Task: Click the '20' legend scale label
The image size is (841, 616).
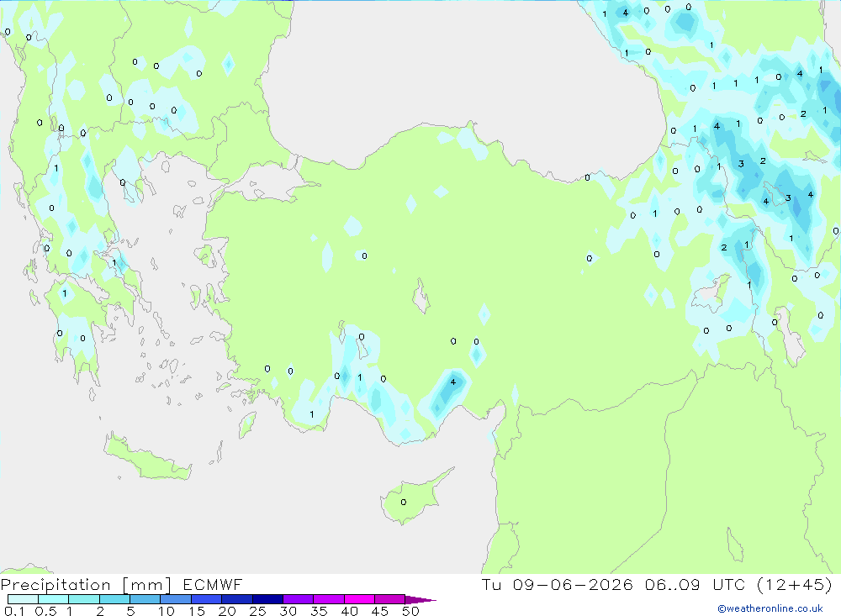Action: pos(227,611)
